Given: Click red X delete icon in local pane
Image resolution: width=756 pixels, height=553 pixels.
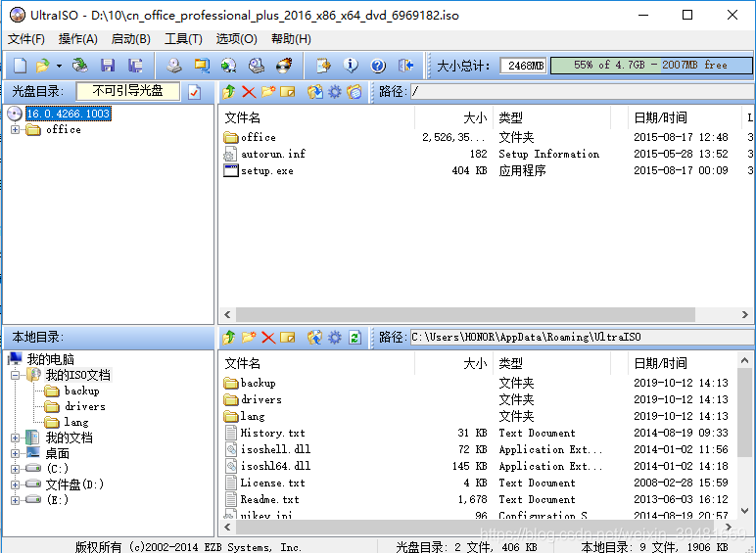Looking at the screenshot, I should click(x=268, y=338).
